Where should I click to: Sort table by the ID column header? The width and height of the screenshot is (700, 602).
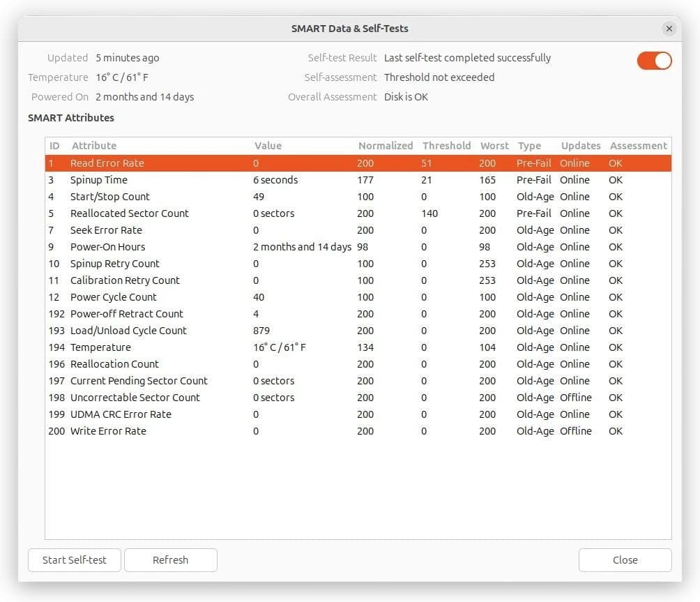(55, 146)
